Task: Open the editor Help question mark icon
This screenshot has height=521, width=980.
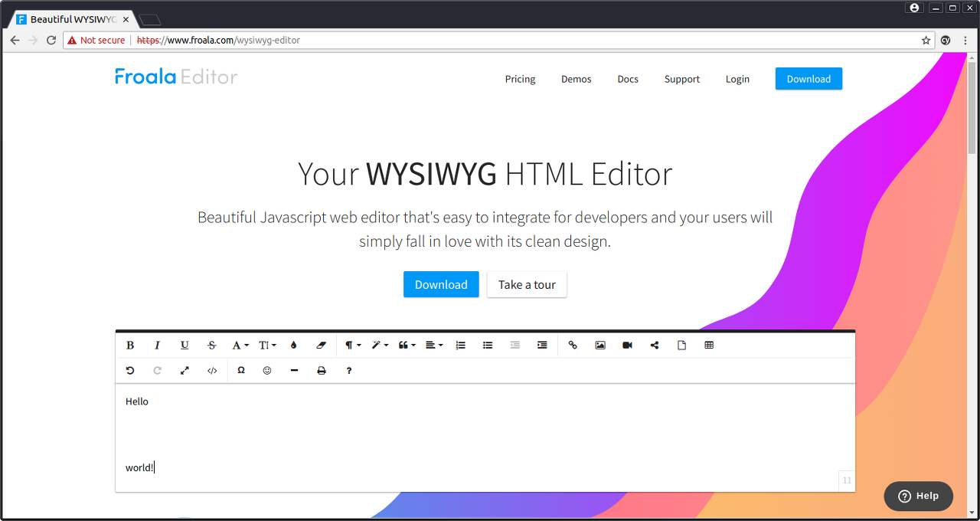Action: 349,371
